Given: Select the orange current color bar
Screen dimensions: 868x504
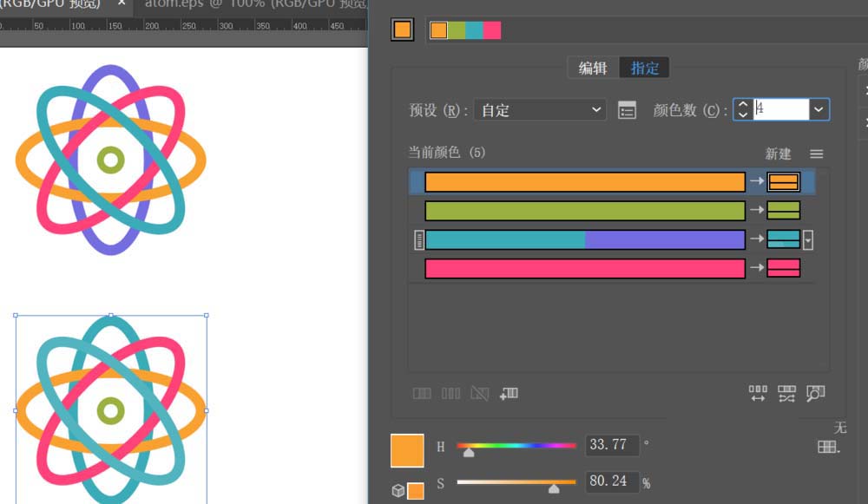Looking at the screenshot, I should pyautogui.click(x=584, y=182).
